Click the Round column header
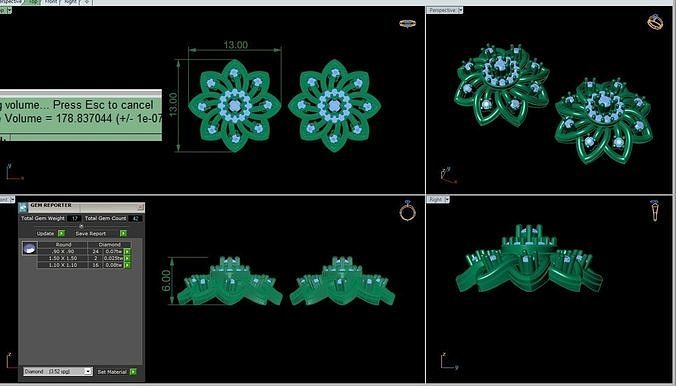 click(x=63, y=245)
